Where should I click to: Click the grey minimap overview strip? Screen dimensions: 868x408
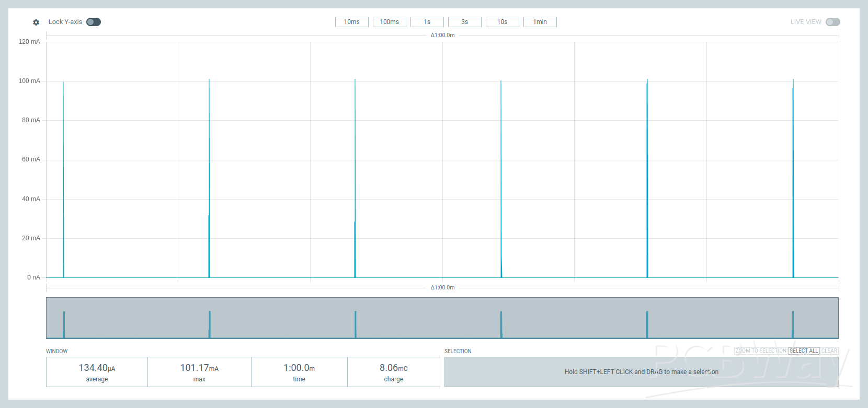click(x=442, y=318)
